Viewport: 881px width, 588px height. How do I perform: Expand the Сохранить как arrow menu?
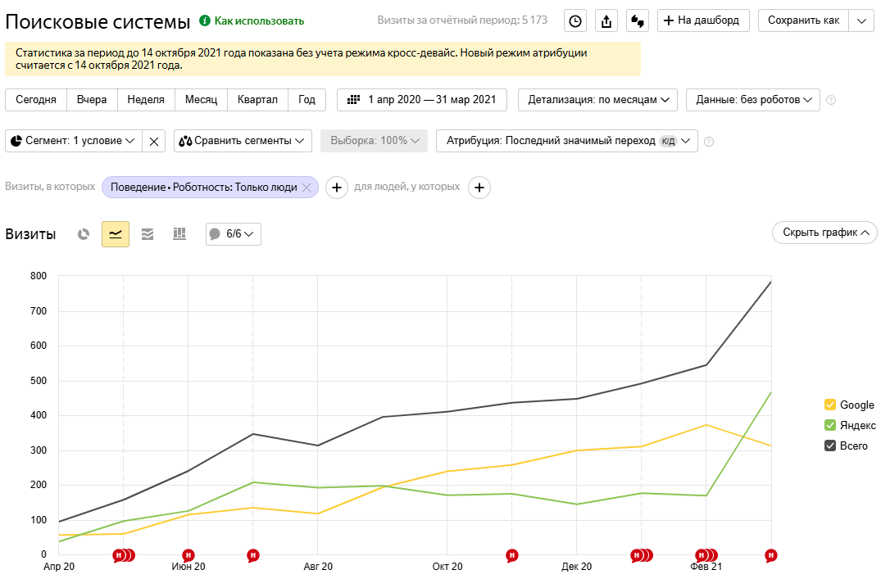(x=861, y=20)
